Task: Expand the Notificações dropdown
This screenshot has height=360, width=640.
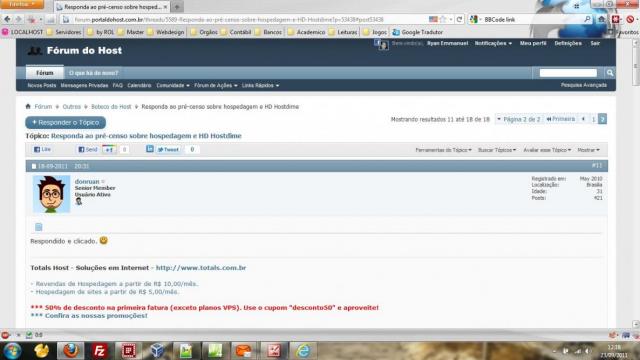Action: click(493, 43)
